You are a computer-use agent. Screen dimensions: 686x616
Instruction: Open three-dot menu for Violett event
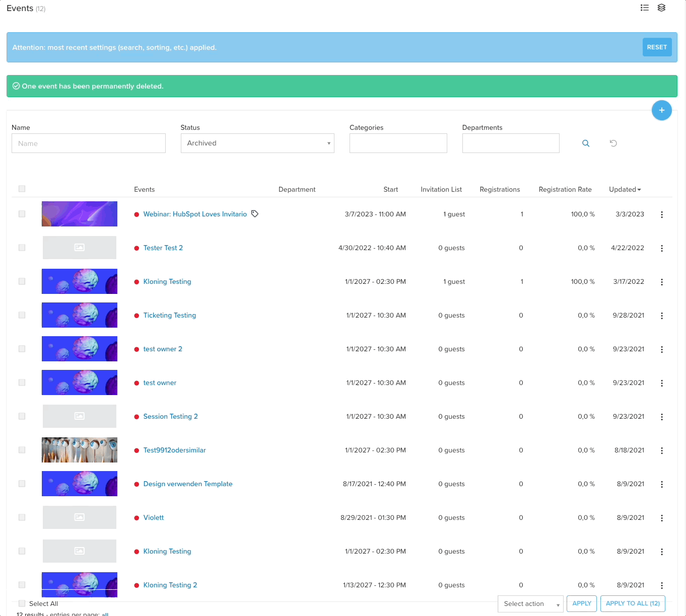point(661,518)
